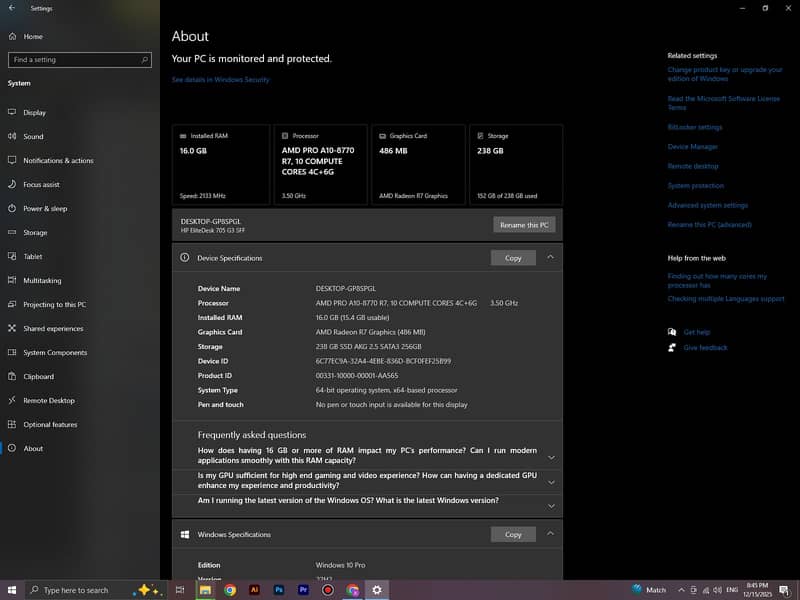Click the Get help link
Screen dimensions: 800x600
coord(696,332)
